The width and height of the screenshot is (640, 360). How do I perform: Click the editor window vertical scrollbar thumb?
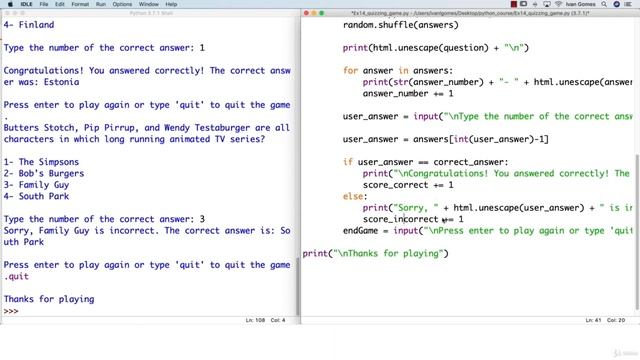pyautogui.click(x=637, y=232)
